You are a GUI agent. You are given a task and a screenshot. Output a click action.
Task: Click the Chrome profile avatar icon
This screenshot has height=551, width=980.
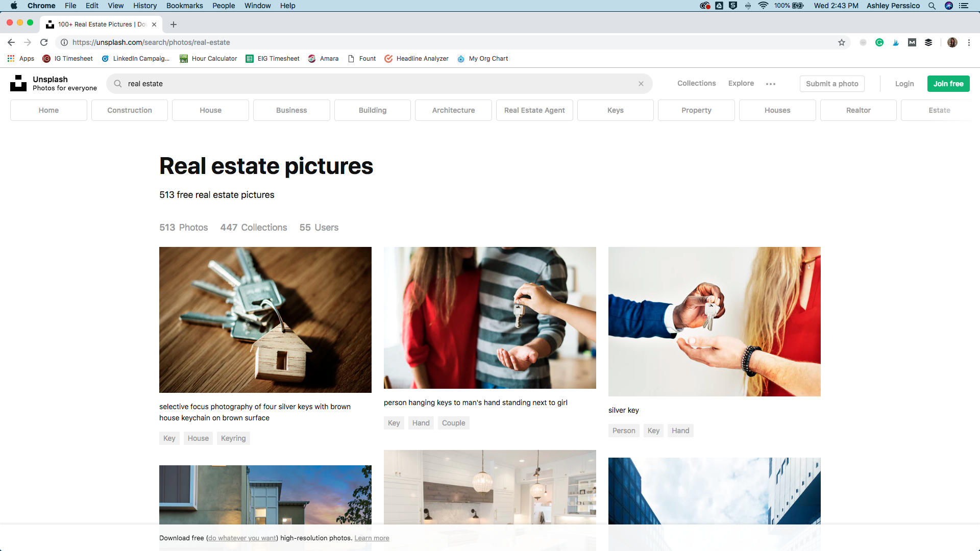point(952,42)
